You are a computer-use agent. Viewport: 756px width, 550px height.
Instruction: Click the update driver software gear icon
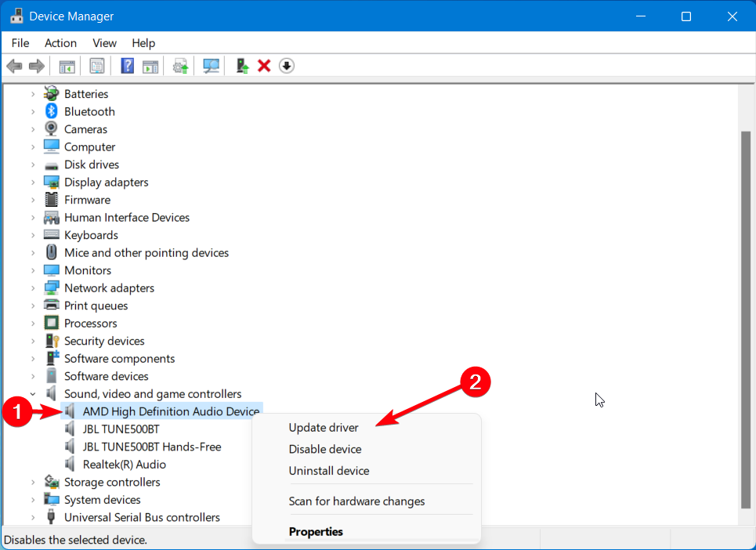[x=181, y=66]
